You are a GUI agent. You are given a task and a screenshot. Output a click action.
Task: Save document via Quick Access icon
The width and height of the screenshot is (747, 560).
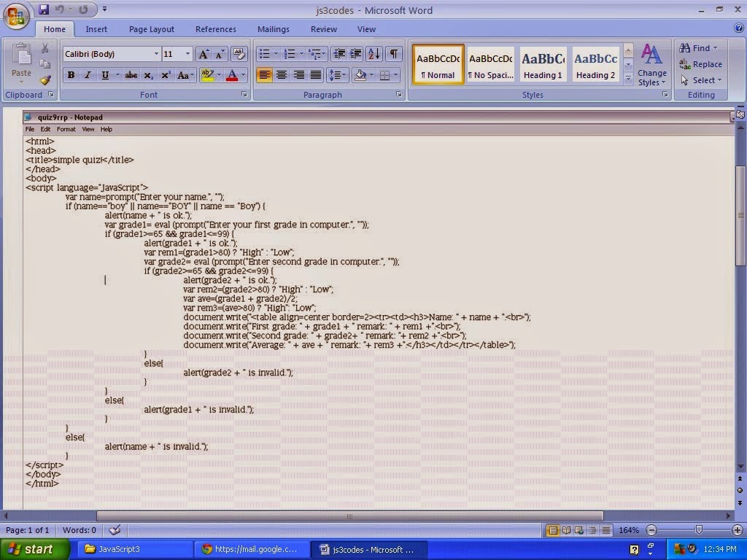click(44, 9)
